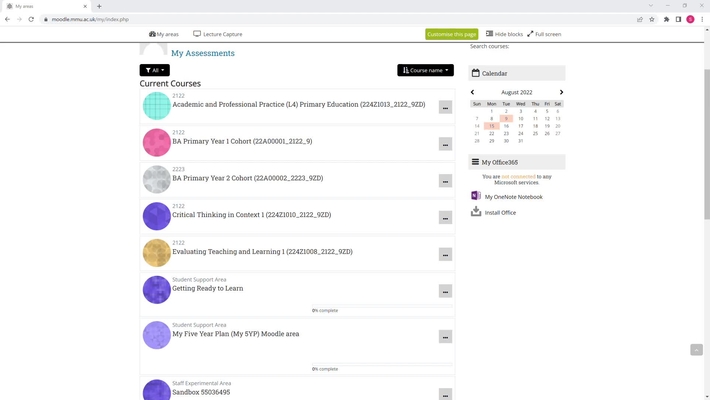Open the Course name sort dropdown
This screenshot has width=710, height=400.
pos(425,70)
